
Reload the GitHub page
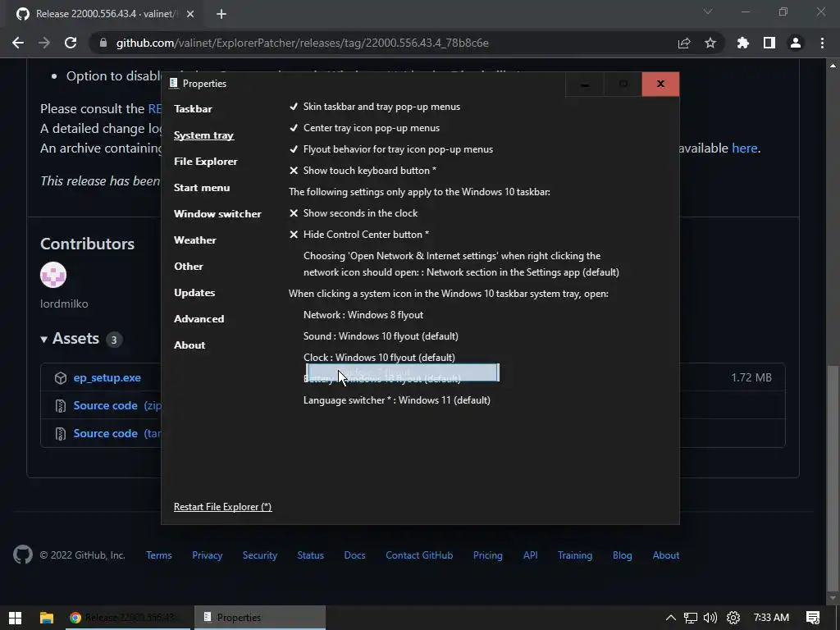click(x=71, y=43)
